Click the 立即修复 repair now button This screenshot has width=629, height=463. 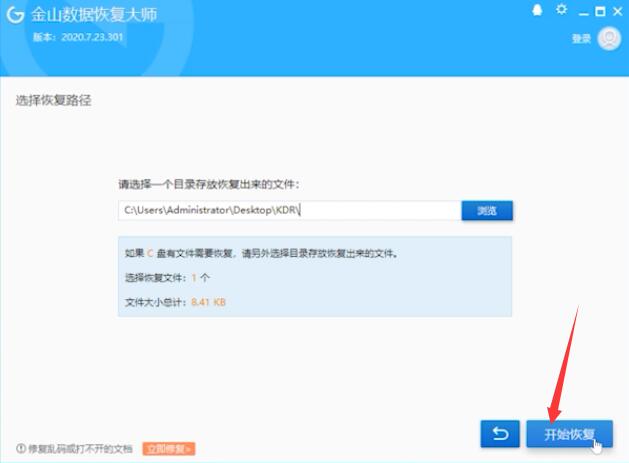pos(168,449)
